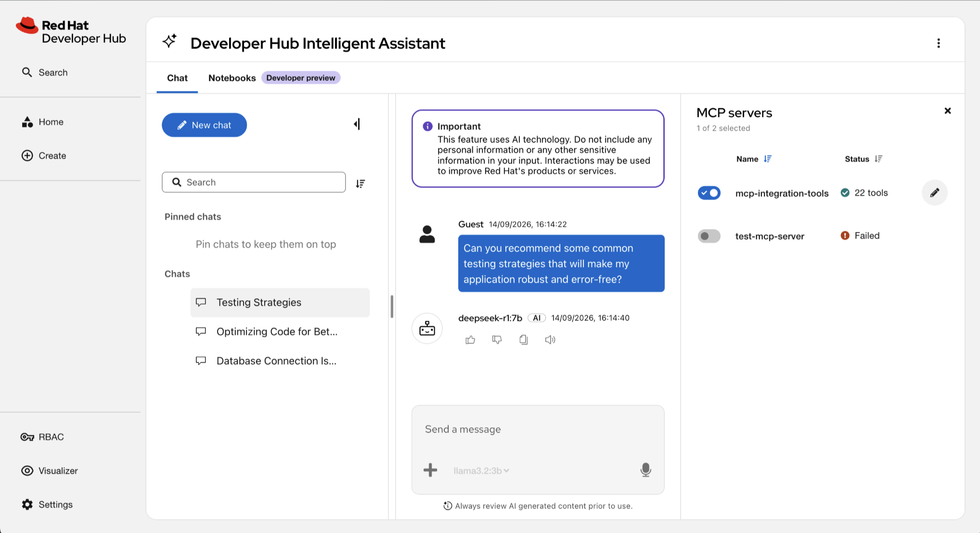Switch to the Chat tab
Viewport: 980px width, 533px height.
177,78
